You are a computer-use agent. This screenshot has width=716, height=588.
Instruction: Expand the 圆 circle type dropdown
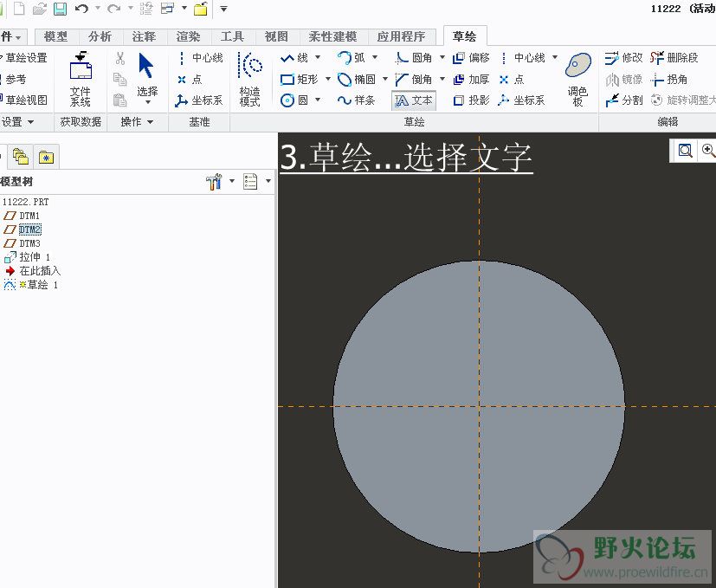(x=318, y=100)
